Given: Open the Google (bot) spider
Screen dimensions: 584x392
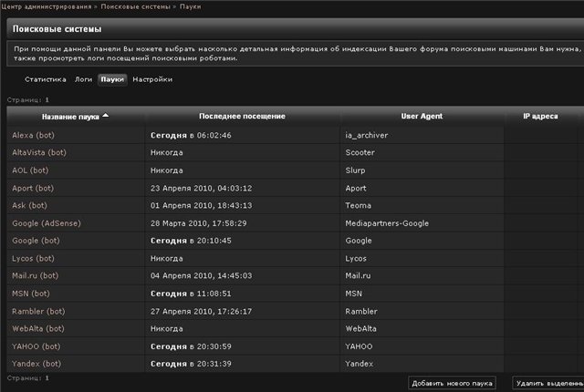Looking at the screenshot, I should (x=36, y=241).
